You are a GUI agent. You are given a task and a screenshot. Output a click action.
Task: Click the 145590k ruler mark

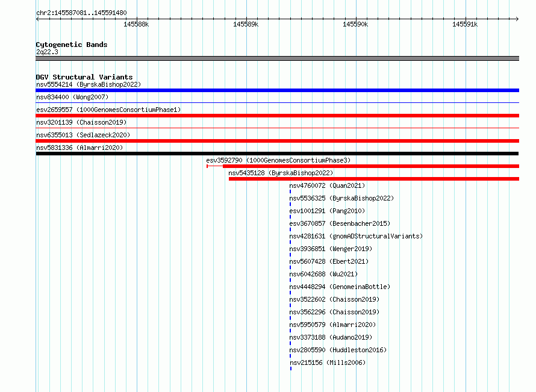coord(355,24)
